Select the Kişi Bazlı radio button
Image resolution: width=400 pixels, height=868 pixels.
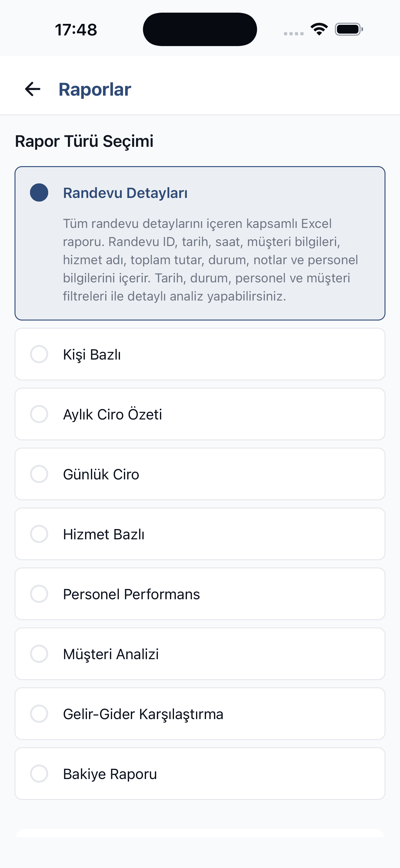point(39,354)
